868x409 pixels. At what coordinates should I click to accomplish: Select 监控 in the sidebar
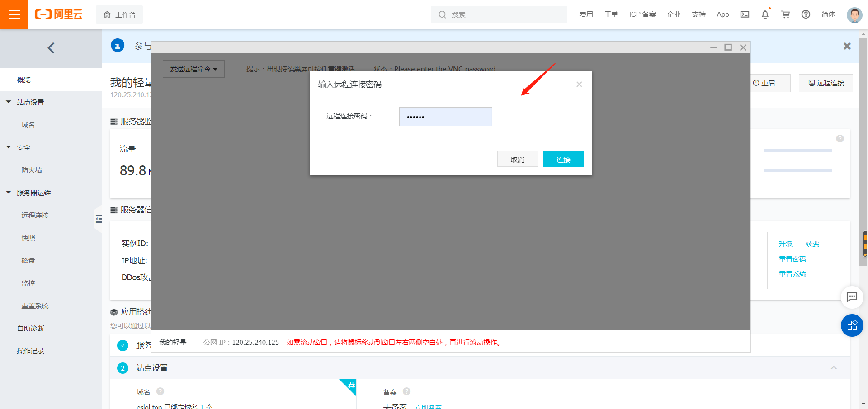28,283
